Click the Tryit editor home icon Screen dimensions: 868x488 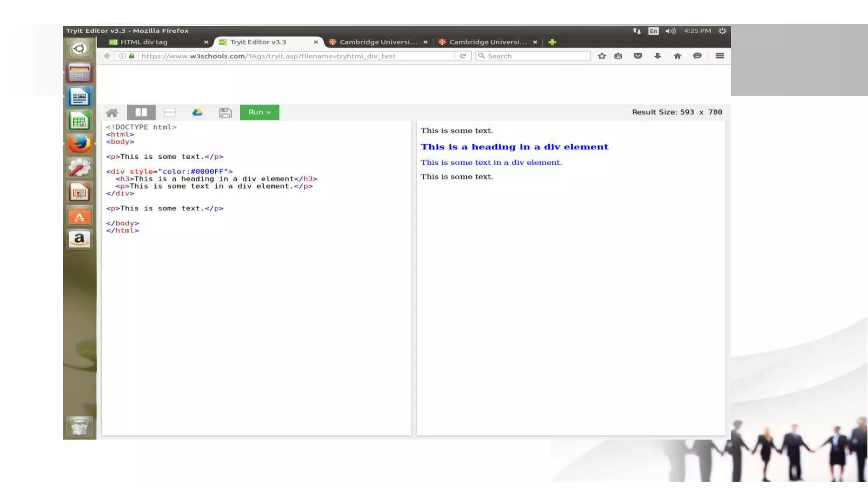(112, 113)
